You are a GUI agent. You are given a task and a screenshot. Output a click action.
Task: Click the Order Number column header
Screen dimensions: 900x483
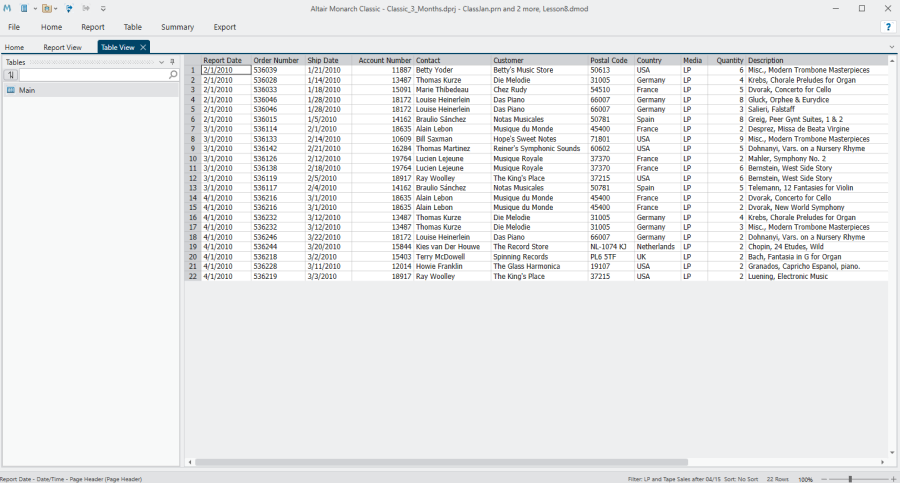[x=278, y=60]
